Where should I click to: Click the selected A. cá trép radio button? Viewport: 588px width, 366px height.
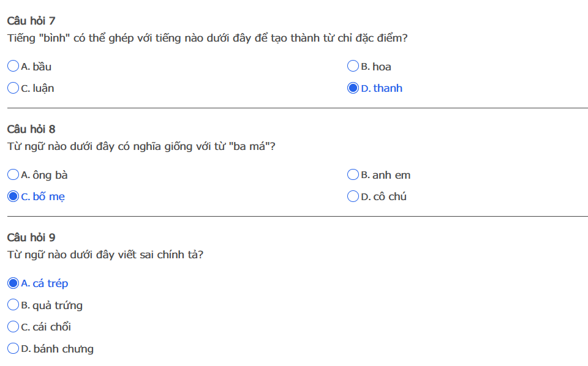pyautogui.click(x=13, y=283)
